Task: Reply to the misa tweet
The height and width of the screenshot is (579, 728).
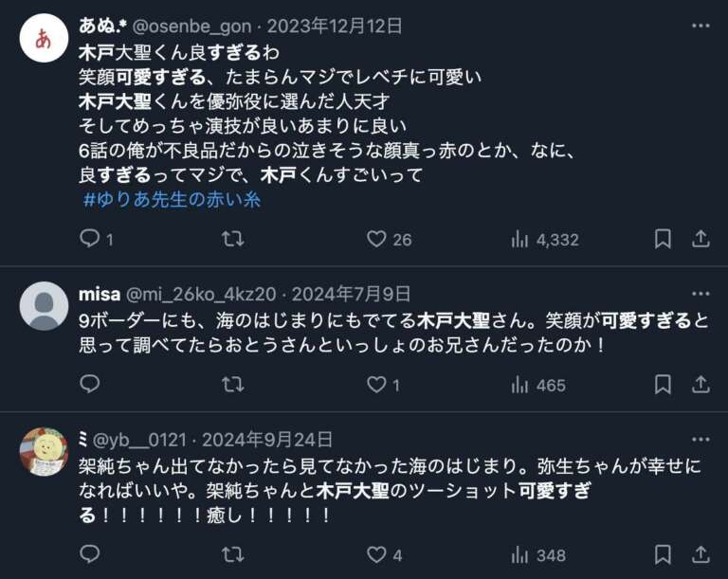Action: pyautogui.click(x=90, y=385)
